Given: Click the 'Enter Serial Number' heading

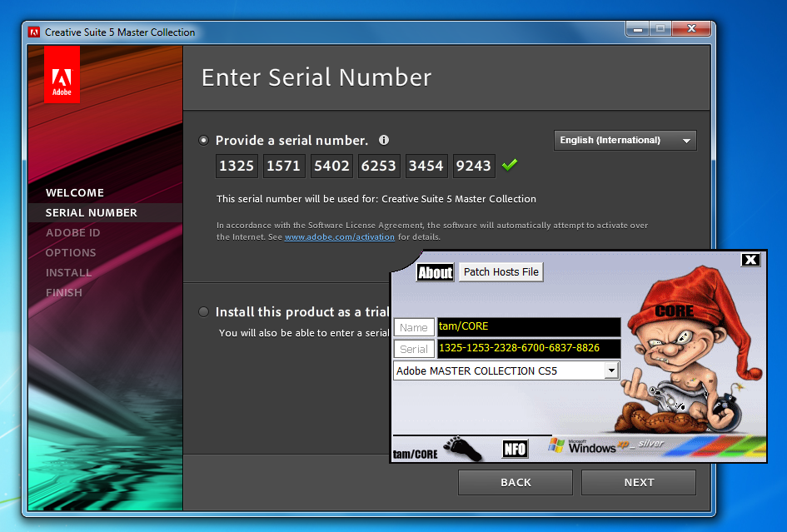Looking at the screenshot, I should tap(316, 77).
